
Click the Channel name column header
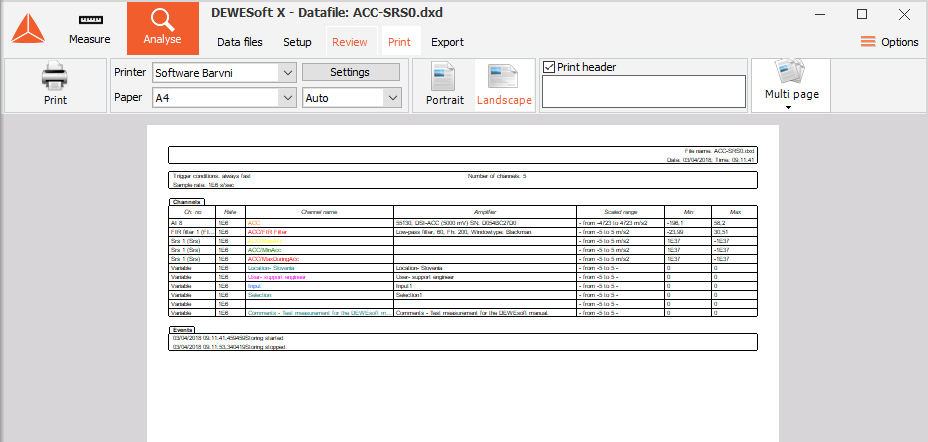pyautogui.click(x=320, y=212)
